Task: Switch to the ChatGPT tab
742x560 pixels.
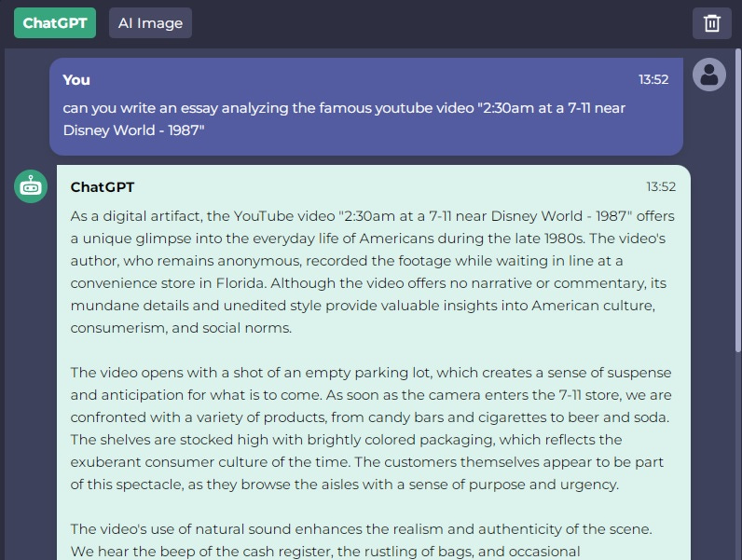Action: pos(55,22)
